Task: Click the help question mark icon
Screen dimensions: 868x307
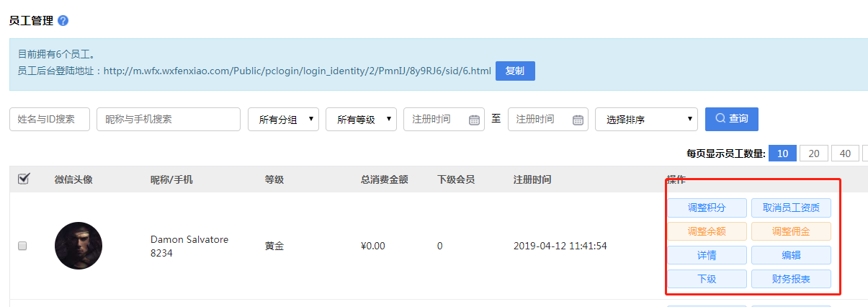Action: click(x=63, y=21)
